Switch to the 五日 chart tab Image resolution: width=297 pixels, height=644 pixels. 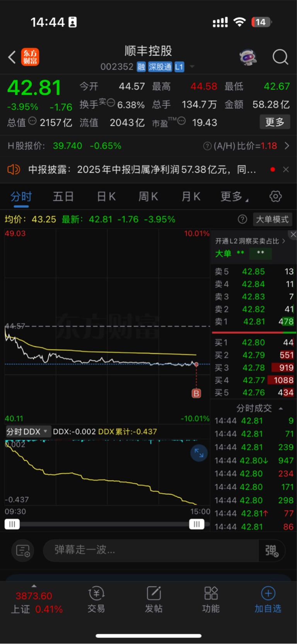click(x=63, y=197)
